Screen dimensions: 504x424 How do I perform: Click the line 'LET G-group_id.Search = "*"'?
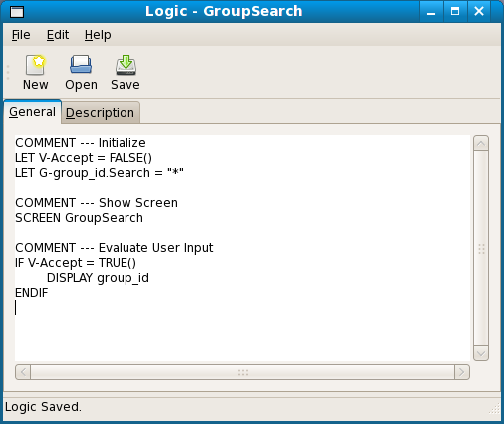coord(100,173)
